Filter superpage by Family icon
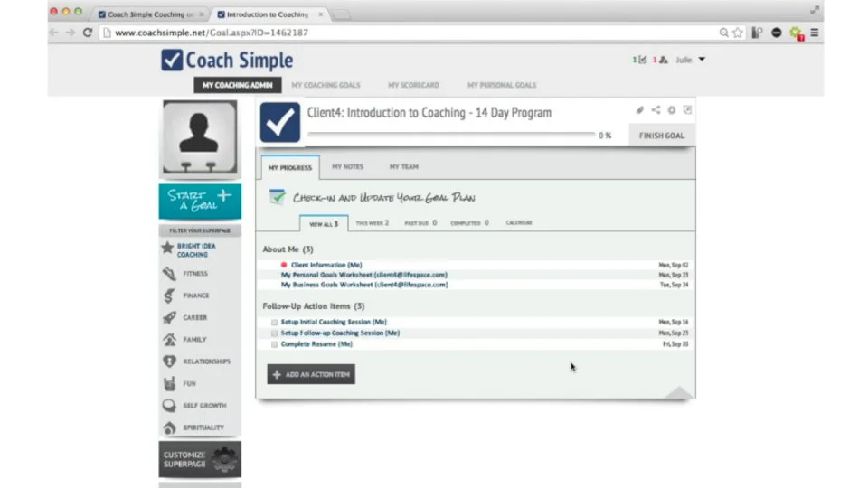Screen dimensions: 868x488 169,339
